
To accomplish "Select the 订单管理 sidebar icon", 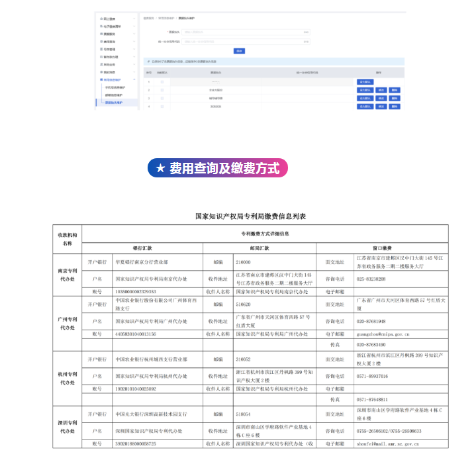I will click(x=101, y=49).
